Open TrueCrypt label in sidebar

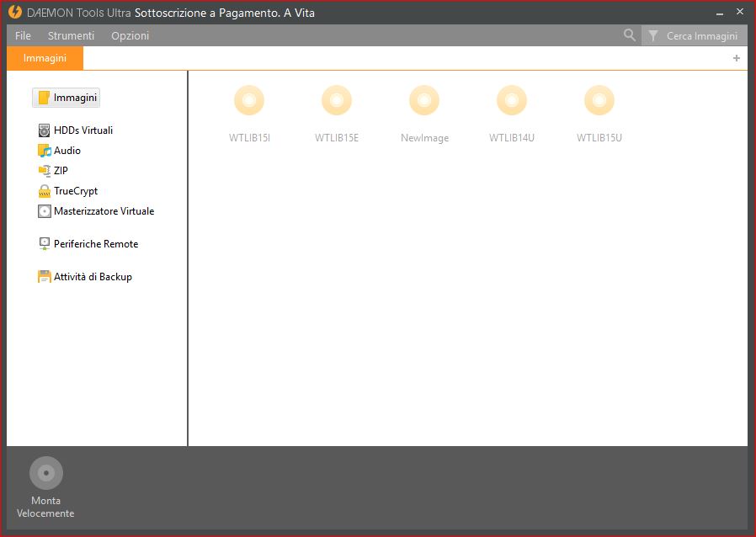[x=76, y=191]
